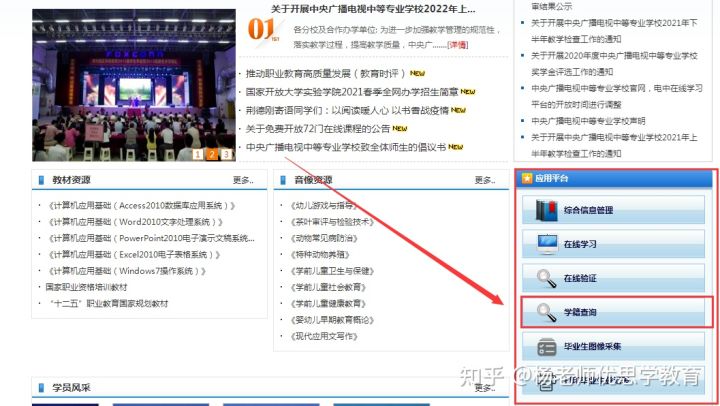Open 推动职业教育高质量发展 news item
Image resolution: width=720 pixels, height=406 pixels.
[326, 74]
